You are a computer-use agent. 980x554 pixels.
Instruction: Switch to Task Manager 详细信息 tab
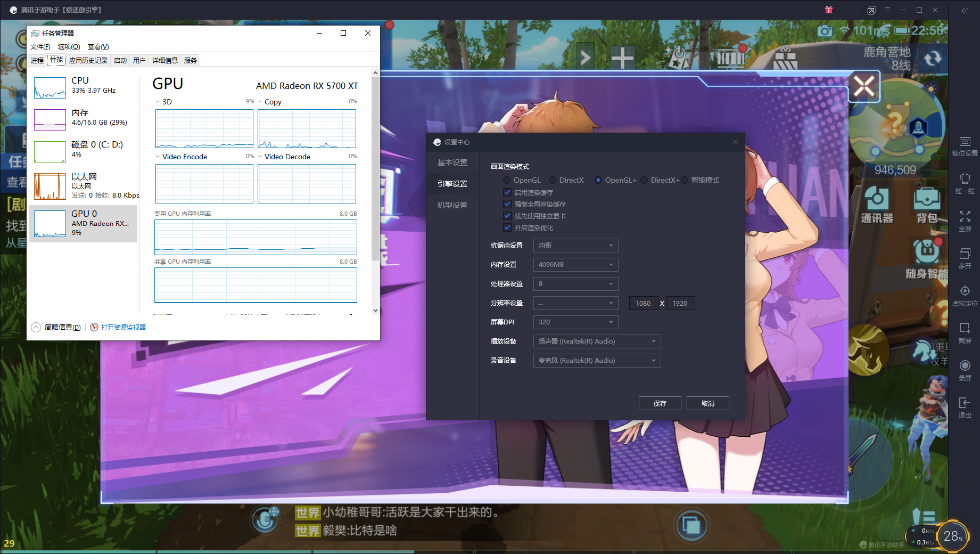[165, 60]
